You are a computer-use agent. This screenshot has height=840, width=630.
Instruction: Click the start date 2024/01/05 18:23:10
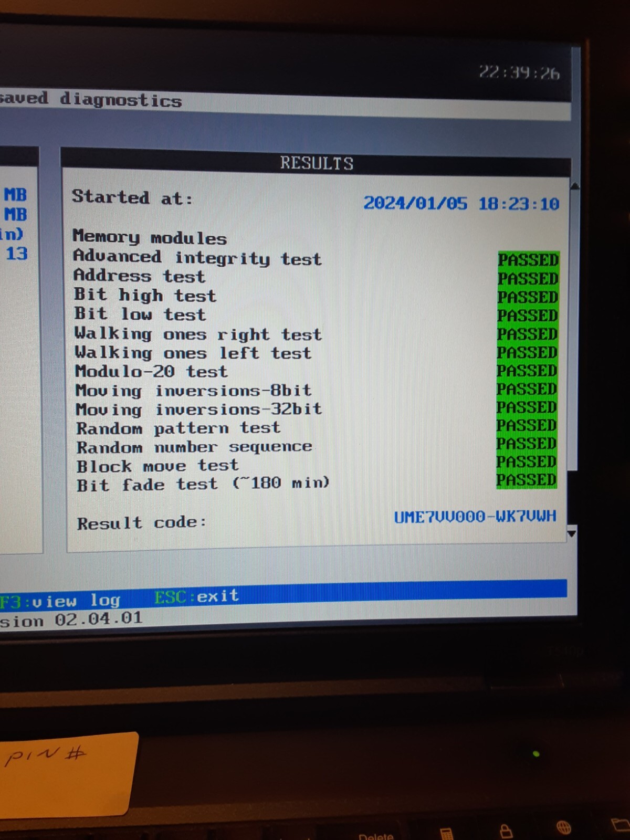(x=461, y=204)
